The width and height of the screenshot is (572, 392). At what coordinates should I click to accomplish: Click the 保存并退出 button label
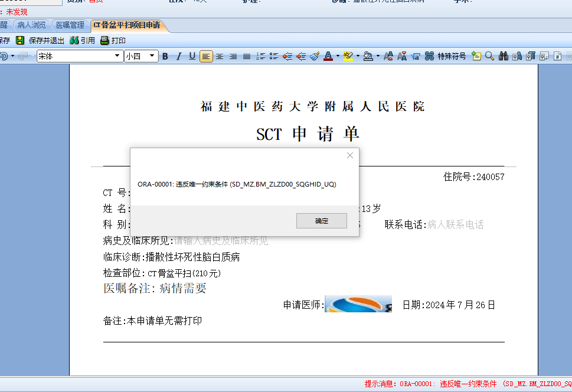pos(46,41)
